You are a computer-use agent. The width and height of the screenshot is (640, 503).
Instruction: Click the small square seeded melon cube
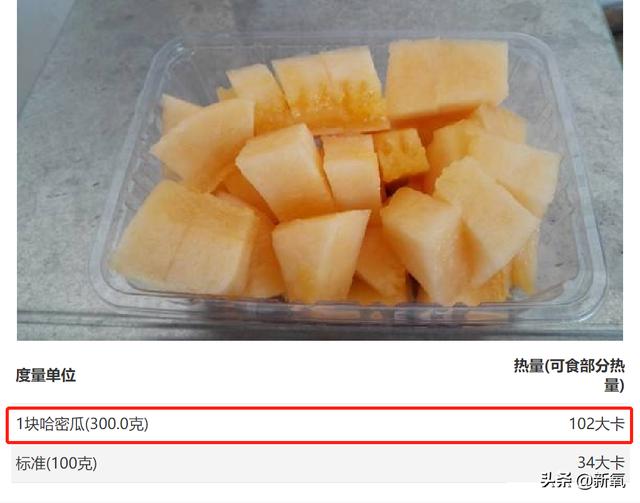(401, 154)
